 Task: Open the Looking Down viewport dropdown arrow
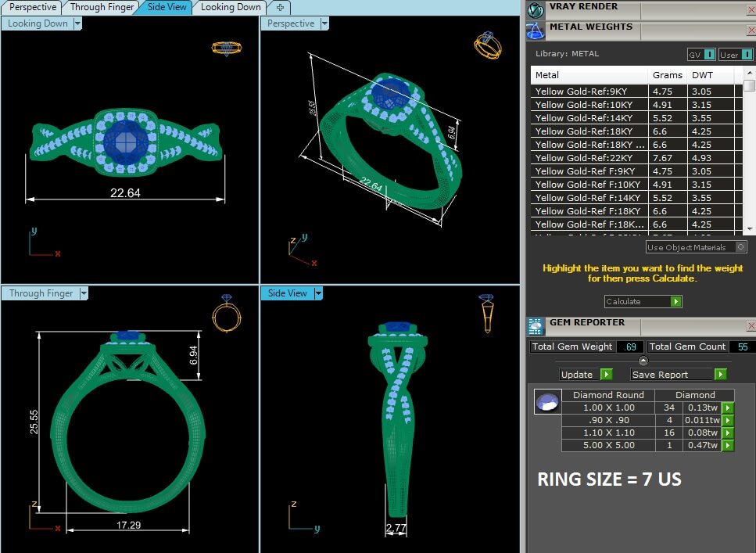77,23
